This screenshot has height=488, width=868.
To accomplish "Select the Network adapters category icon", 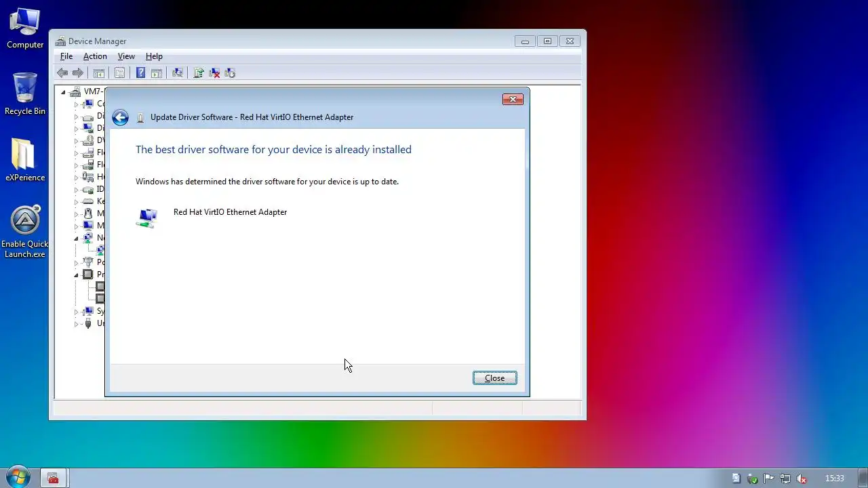I will click(87, 238).
